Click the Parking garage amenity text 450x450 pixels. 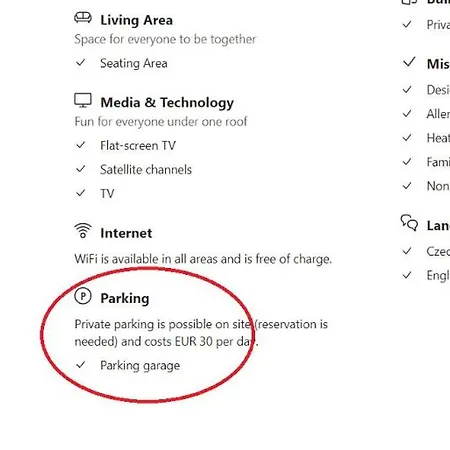point(140,366)
